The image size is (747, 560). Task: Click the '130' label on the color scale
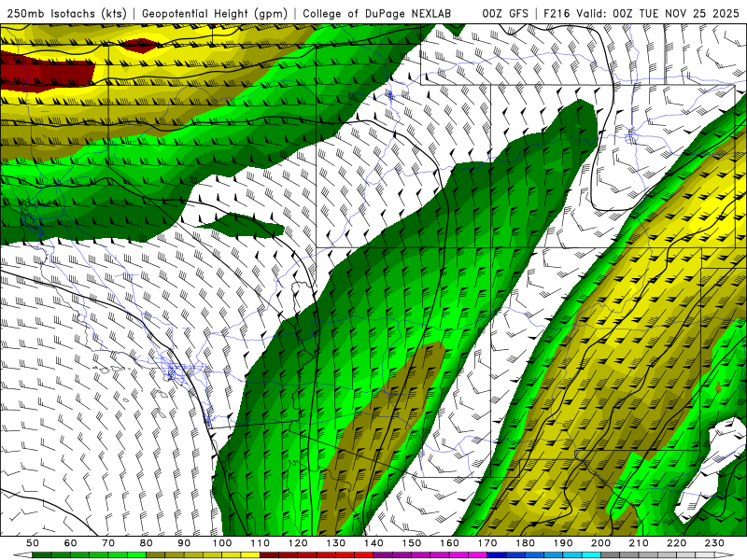335,543
